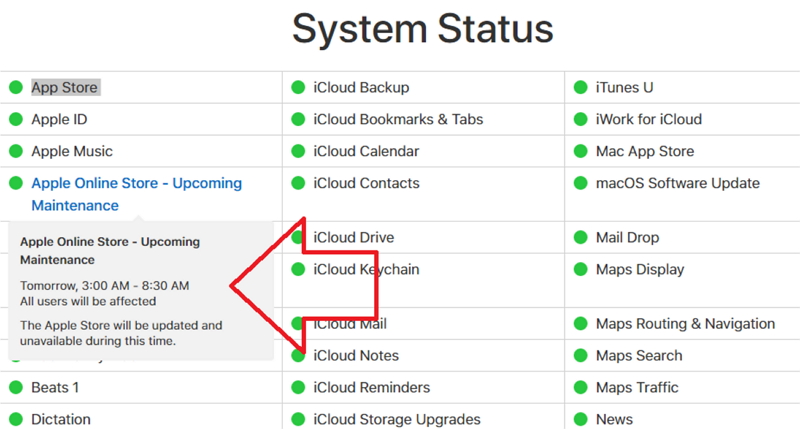Screen dimensions: 800x429
Task: Click the green dot next to iCloud Keychain
Action: 298,270
